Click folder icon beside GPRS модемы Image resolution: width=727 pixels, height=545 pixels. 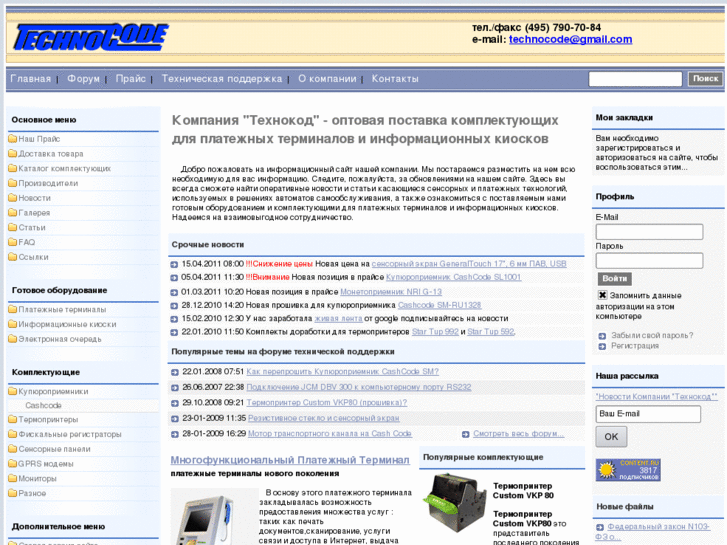pyautogui.click(x=13, y=464)
